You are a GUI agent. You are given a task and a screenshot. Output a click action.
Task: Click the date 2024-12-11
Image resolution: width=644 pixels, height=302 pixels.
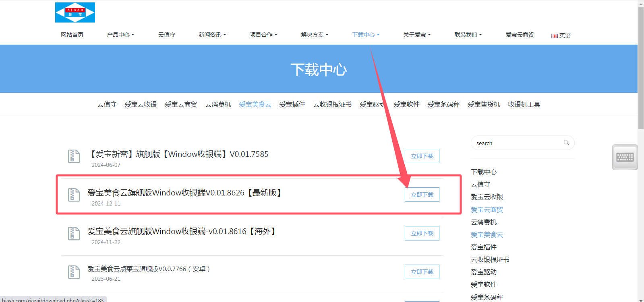coord(106,203)
